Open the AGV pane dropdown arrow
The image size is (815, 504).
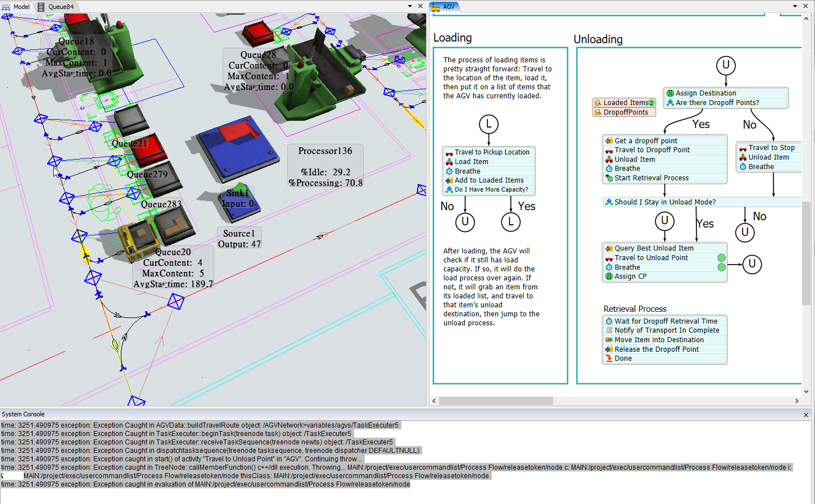pos(795,6)
